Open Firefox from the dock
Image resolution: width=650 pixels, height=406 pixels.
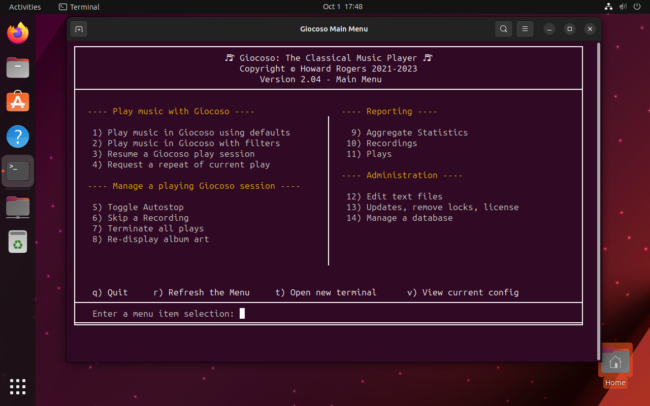pos(17,33)
